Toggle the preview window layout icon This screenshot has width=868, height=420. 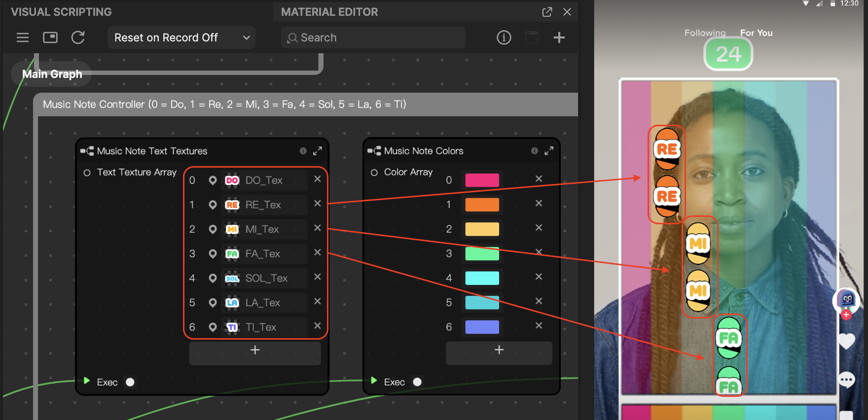coord(50,37)
